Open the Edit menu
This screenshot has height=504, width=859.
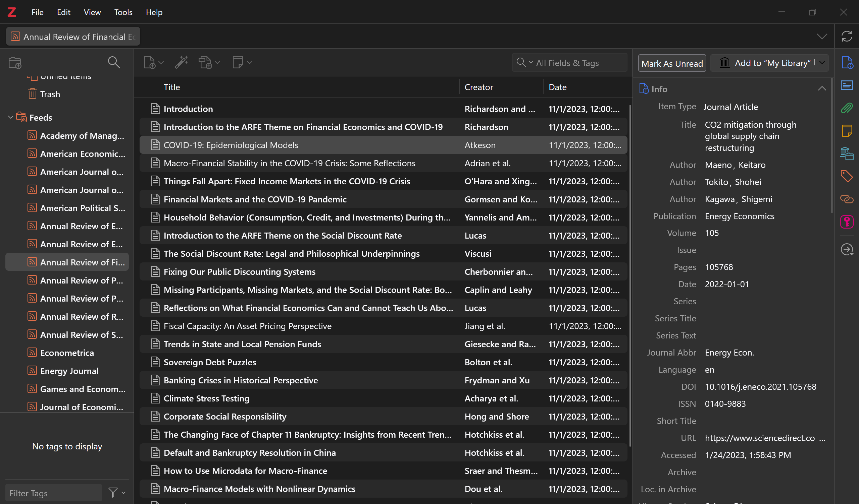click(63, 12)
